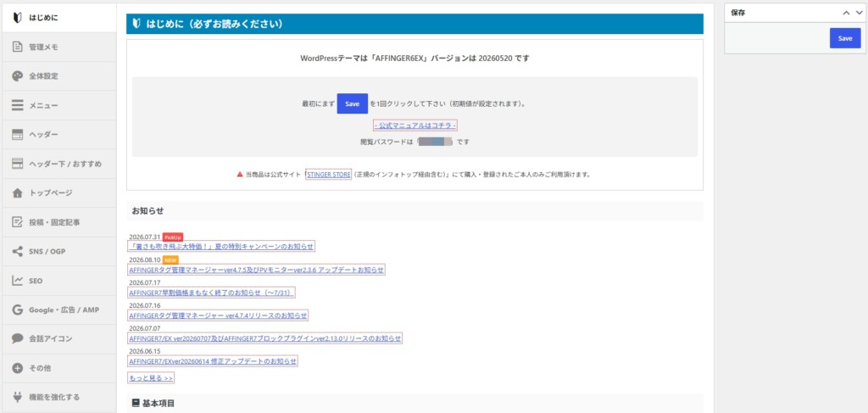The width and height of the screenshot is (868, 413).
Task: Open AFFINGER7/EXver20260614 修正アップデート link
Action: click(213, 361)
